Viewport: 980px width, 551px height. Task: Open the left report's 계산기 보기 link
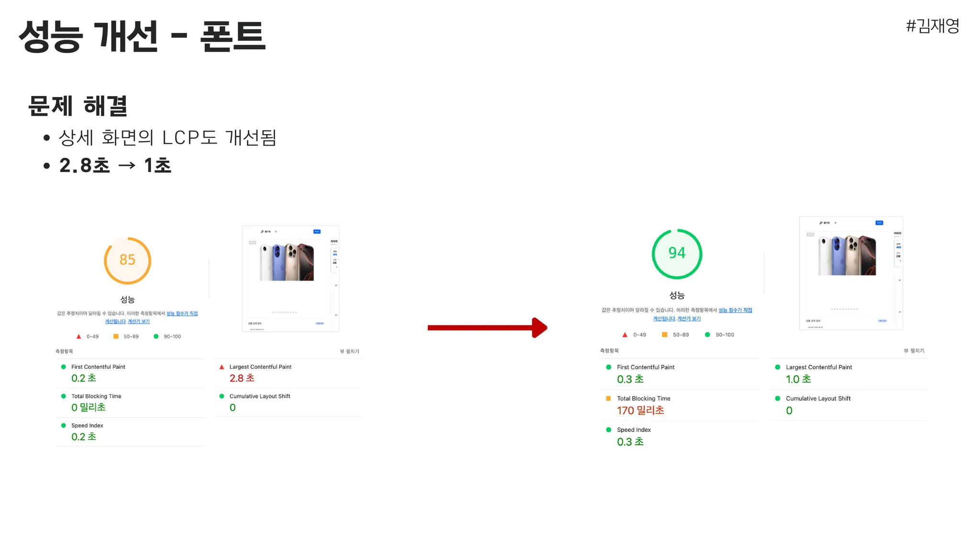139,321
